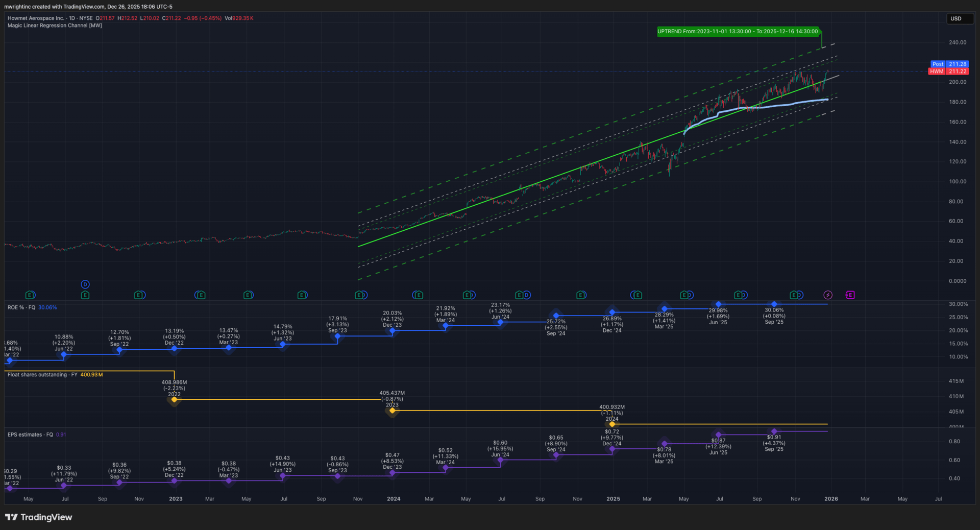Viewport: 980px width, 530px height.
Task: Select the earnings E marker near Nov 2024
Action: (581, 295)
